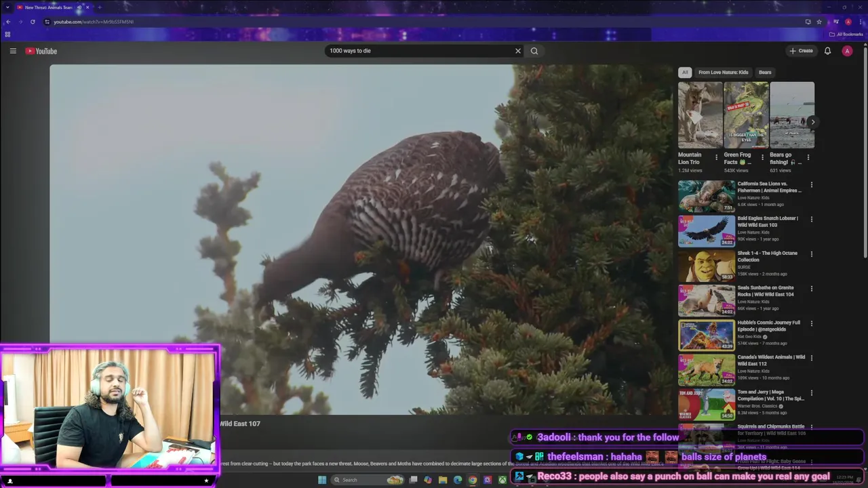Open Tom and Jerry Mega Compilation video
868x488 pixels.
tap(770, 395)
